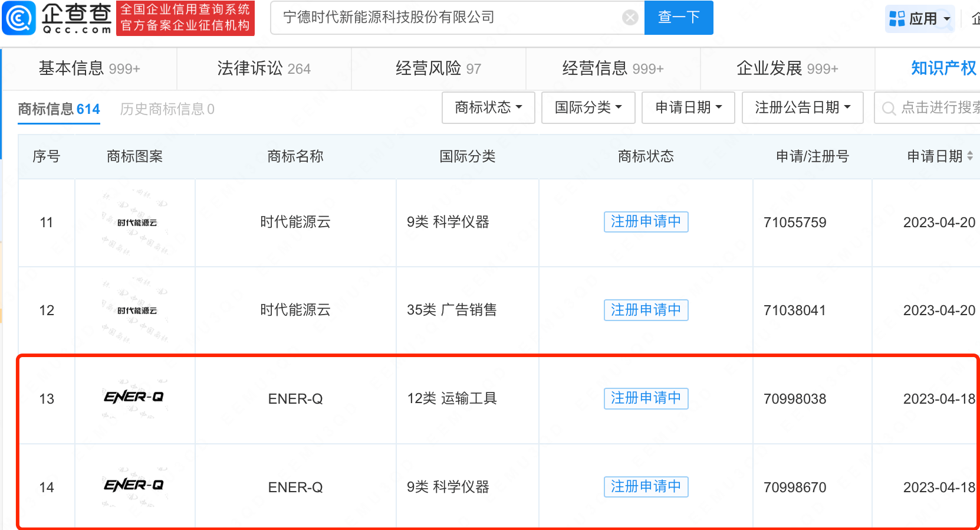Expand the 注册公告日期 filter dropdown
This screenshot has height=530, width=980.
click(x=803, y=107)
